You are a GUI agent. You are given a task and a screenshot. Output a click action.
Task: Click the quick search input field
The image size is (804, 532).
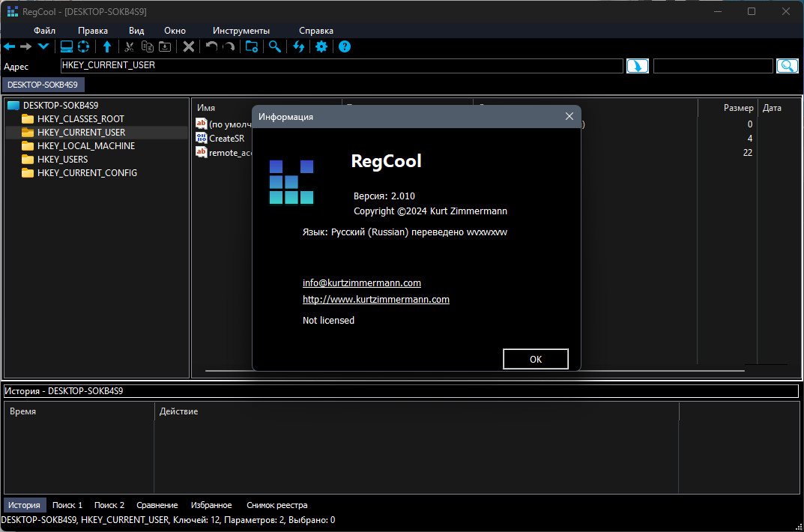[712, 66]
